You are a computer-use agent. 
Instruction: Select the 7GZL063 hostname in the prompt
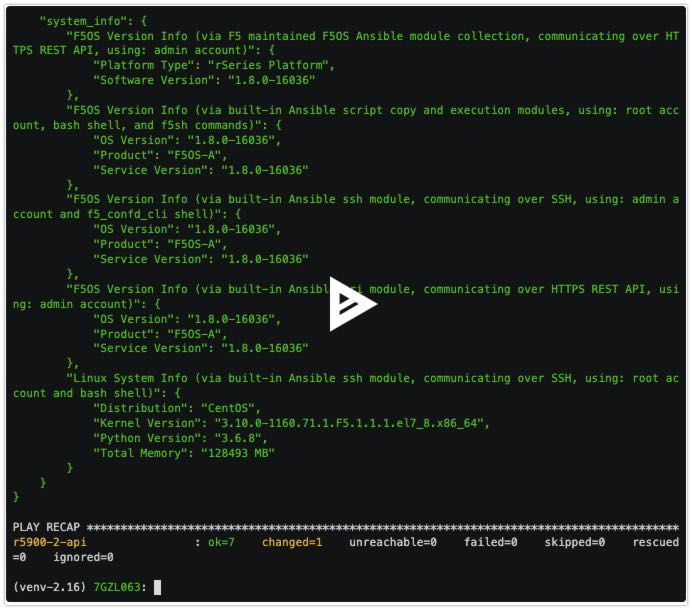[117, 587]
